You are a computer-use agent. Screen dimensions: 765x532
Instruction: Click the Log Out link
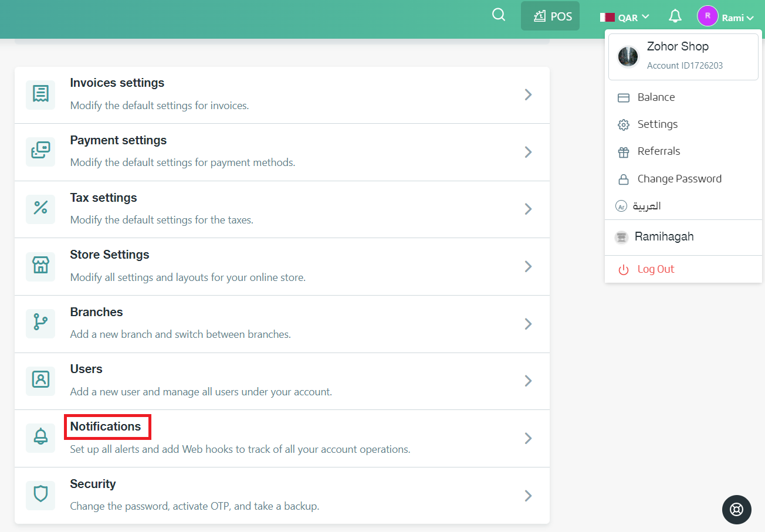click(656, 269)
